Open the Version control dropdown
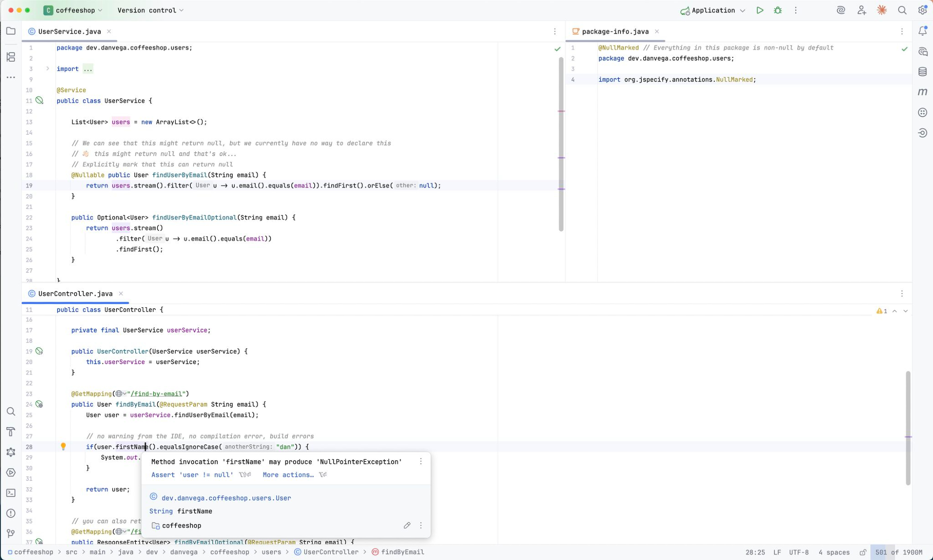Viewport: 933px width, 560px height. tap(150, 10)
